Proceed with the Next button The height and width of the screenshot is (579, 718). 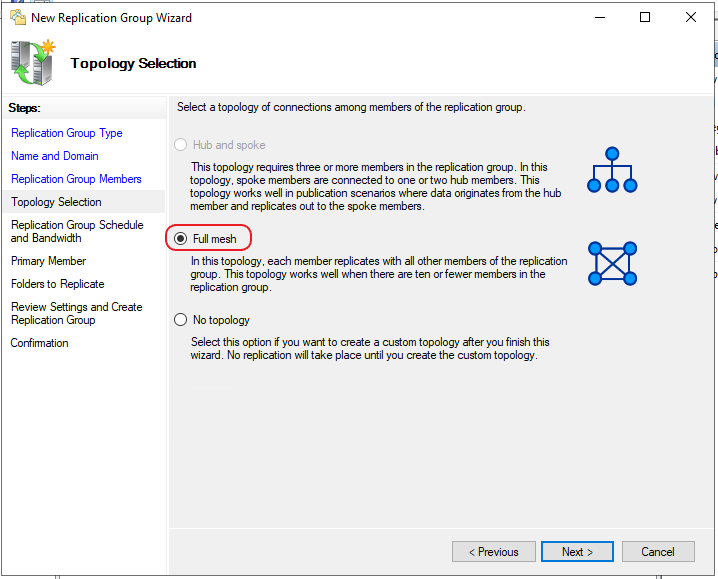pyautogui.click(x=577, y=552)
